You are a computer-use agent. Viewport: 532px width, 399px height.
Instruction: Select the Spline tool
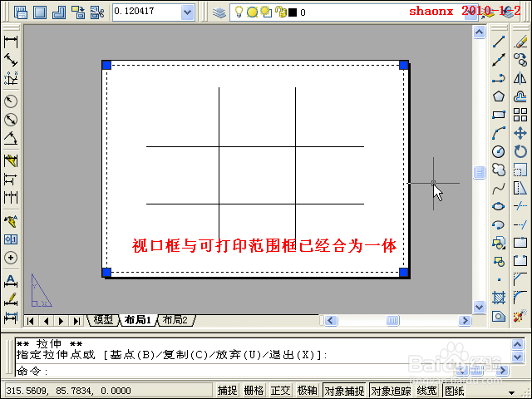click(x=499, y=188)
